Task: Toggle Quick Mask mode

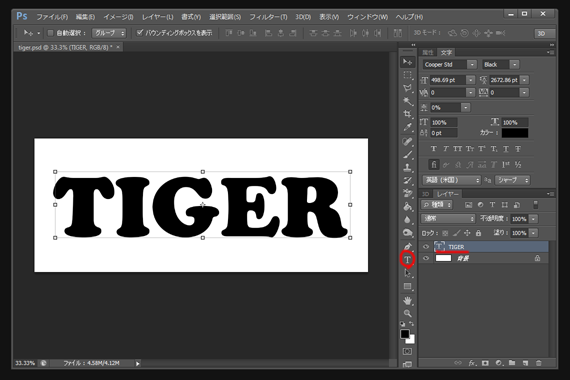Action: (x=408, y=352)
